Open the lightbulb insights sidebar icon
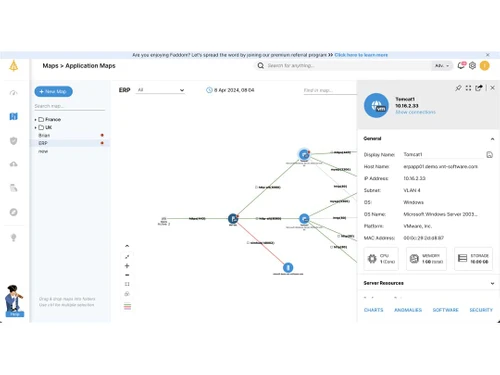This screenshot has height=375, width=500. (x=14, y=237)
